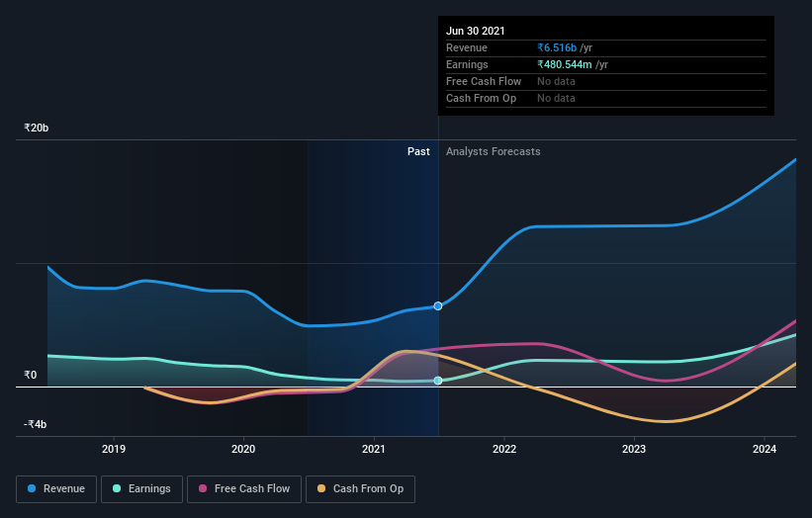Click the pink Free Cash Flow legend dot
The height and width of the screenshot is (518, 812).
pyautogui.click(x=203, y=488)
